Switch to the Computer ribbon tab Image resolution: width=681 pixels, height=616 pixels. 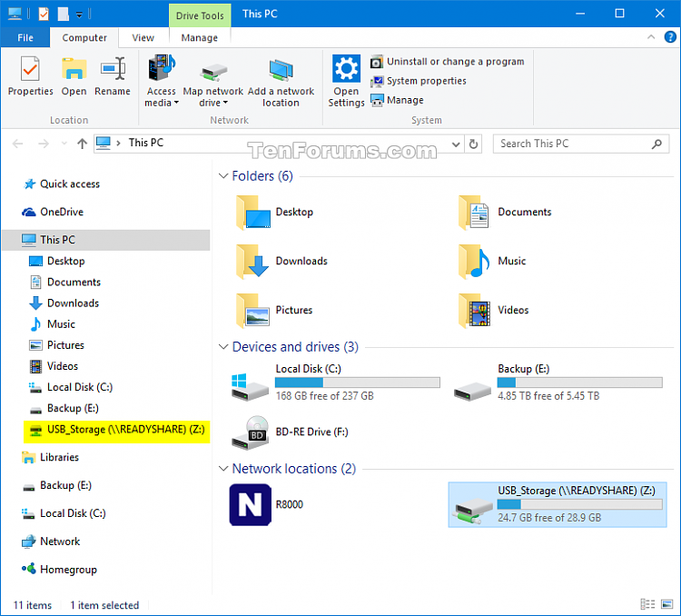pos(84,38)
